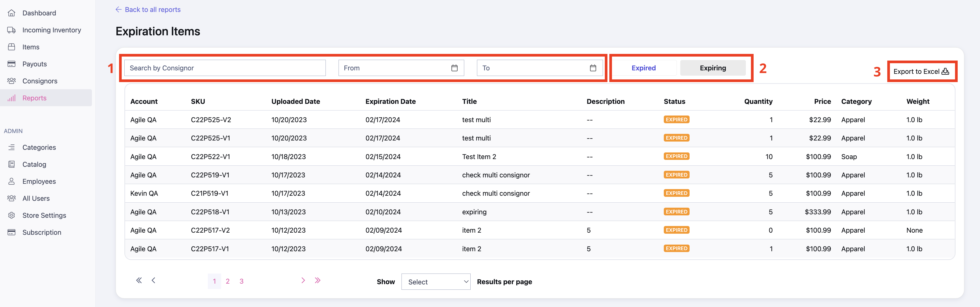Click the Consignors people icon
Image resolution: width=980 pixels, height=307 pixels.
click(11, 81)
